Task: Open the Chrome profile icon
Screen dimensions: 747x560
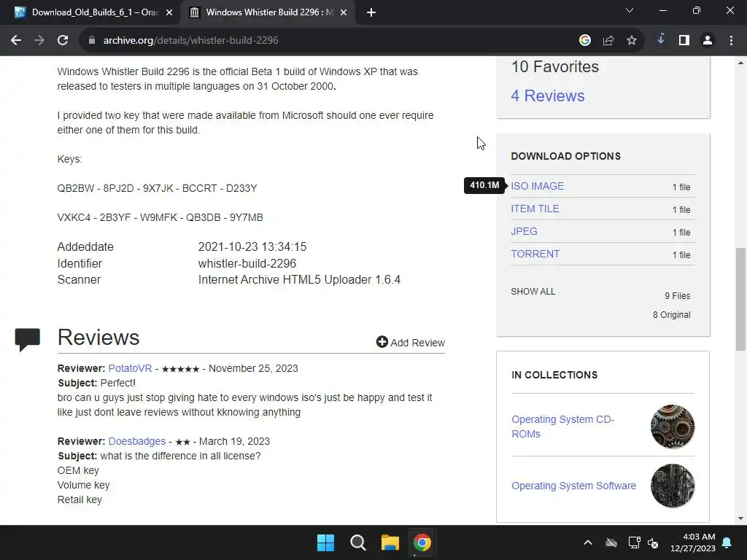Action: point(708,41)
